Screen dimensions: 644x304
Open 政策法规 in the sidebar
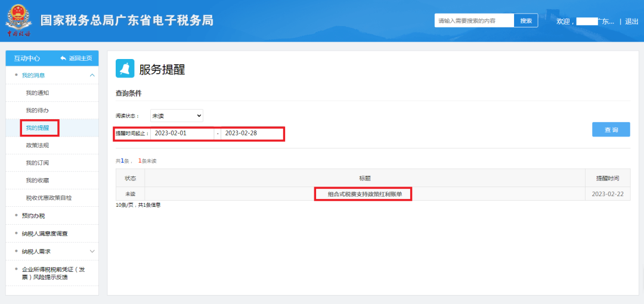point(38,145)
